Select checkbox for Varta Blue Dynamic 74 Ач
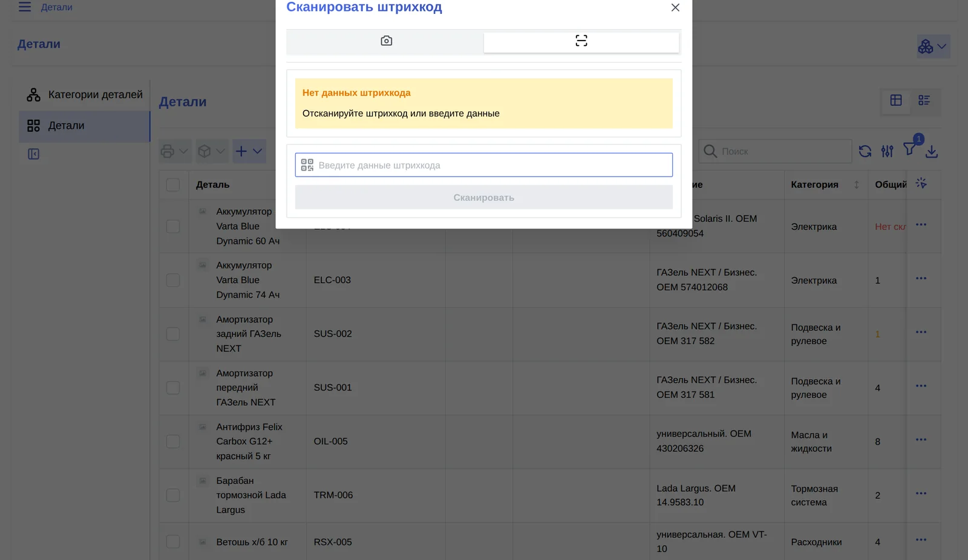The image size is (968, 560). [173, 280]
